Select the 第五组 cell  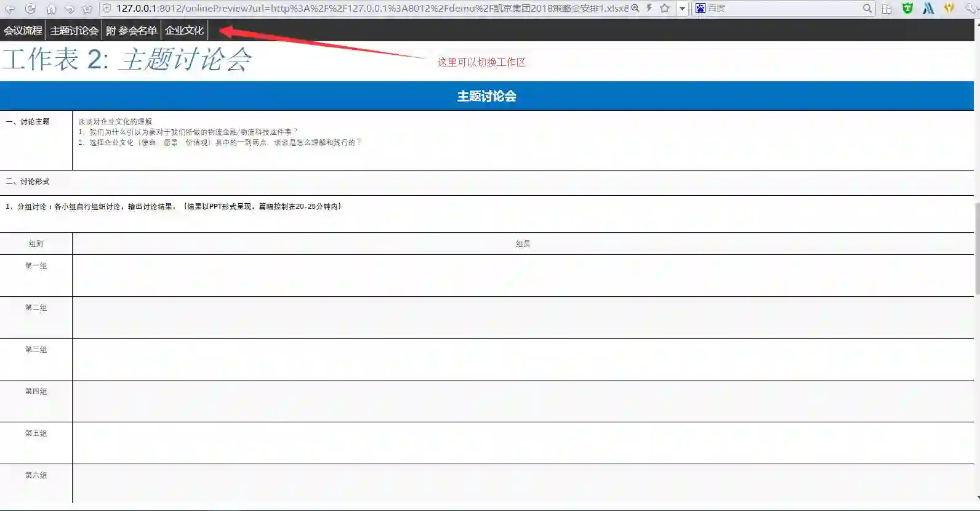36,443
